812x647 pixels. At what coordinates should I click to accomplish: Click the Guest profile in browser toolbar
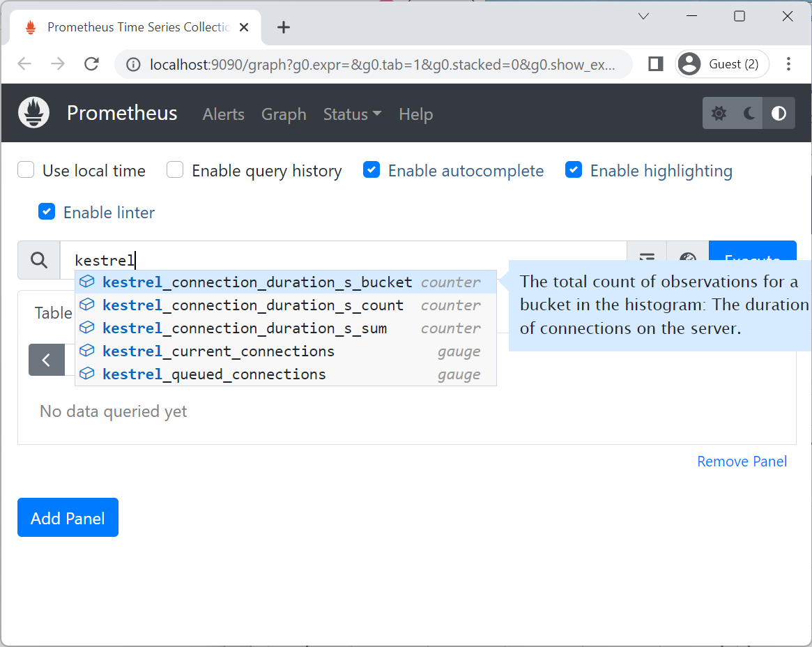point(721,63)
